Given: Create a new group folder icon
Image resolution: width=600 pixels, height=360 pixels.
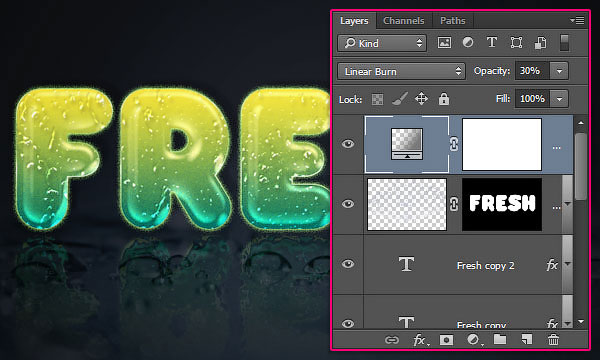Looking at the screenshot, I should click(x=500, y=339).
